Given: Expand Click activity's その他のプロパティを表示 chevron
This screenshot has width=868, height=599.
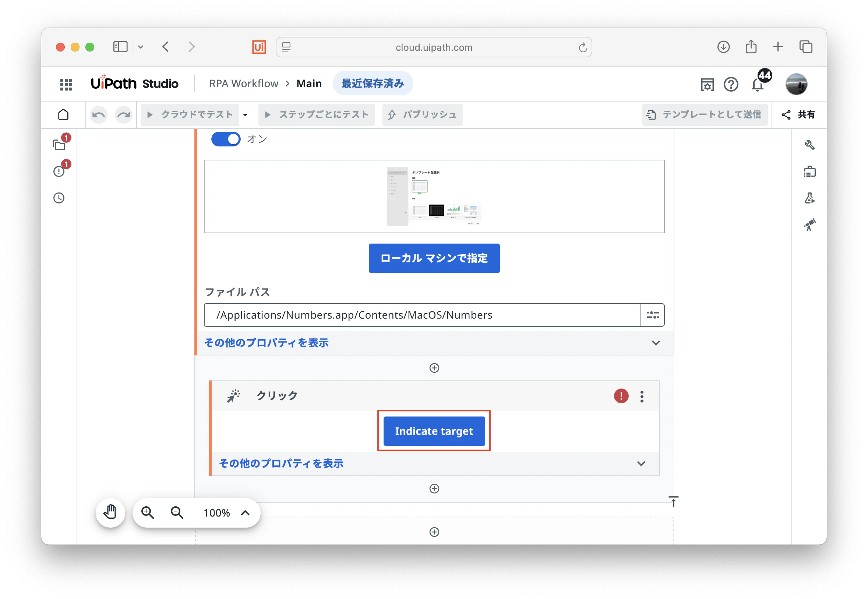Looking at the screenshot, I should pyautogui.click(x=641, y=464).
